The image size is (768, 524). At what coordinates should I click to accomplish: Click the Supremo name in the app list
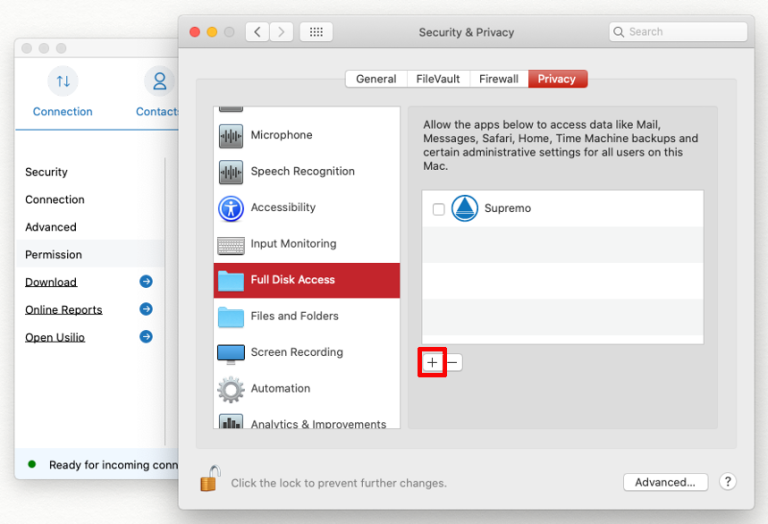[507, 208]
